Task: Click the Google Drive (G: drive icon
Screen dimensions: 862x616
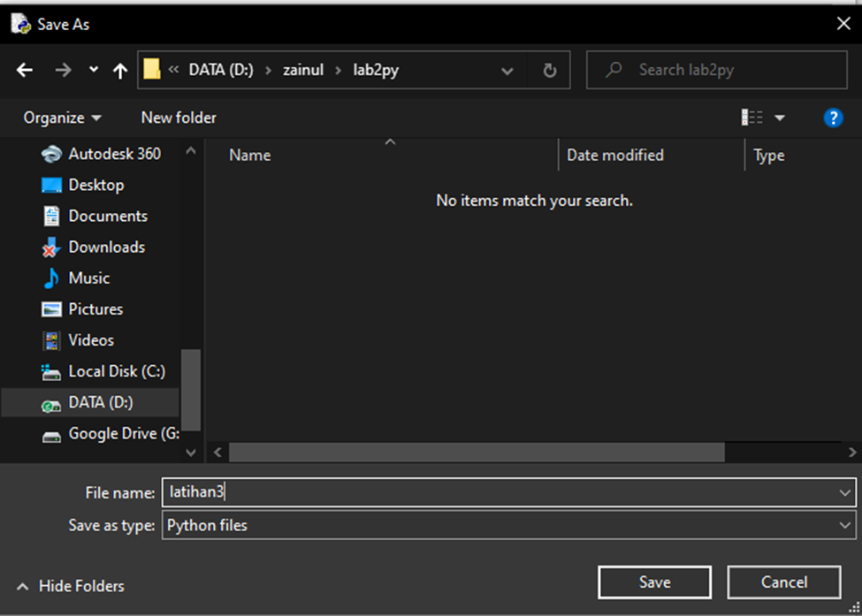Action: point(51,437)
